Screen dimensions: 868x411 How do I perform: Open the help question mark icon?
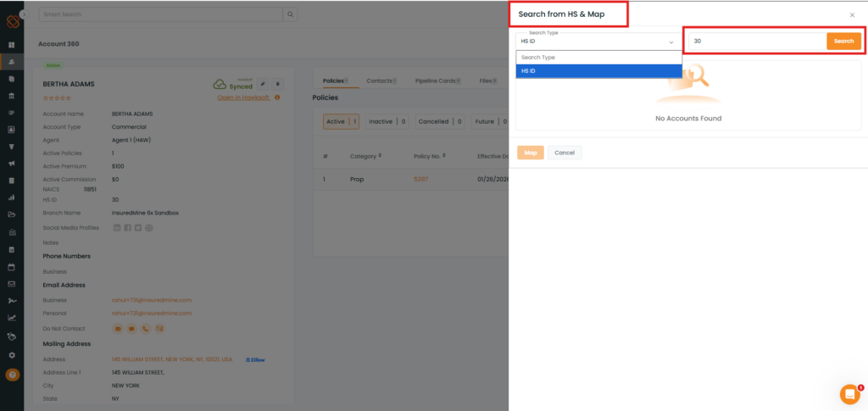[x=12, y=374]
